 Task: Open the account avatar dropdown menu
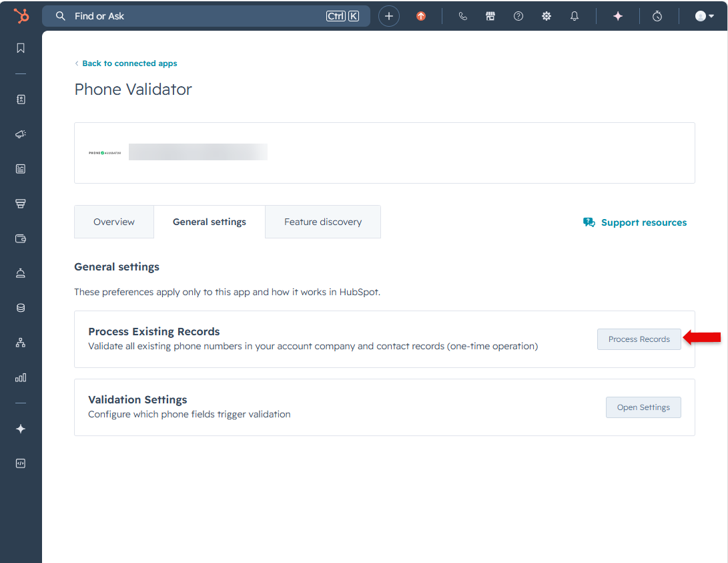pyautogui.click(x=705, y=16)
